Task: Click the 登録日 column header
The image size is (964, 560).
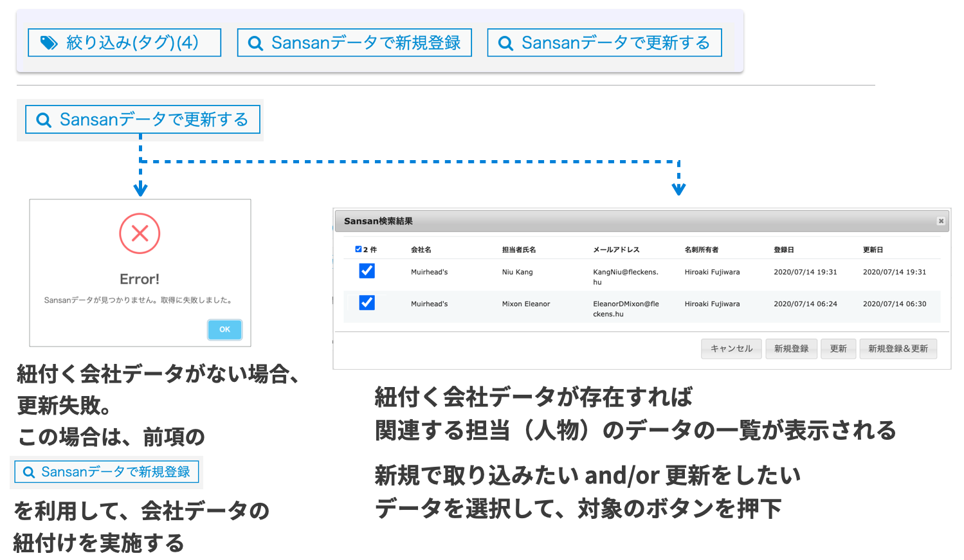Action: coord(783,249)
